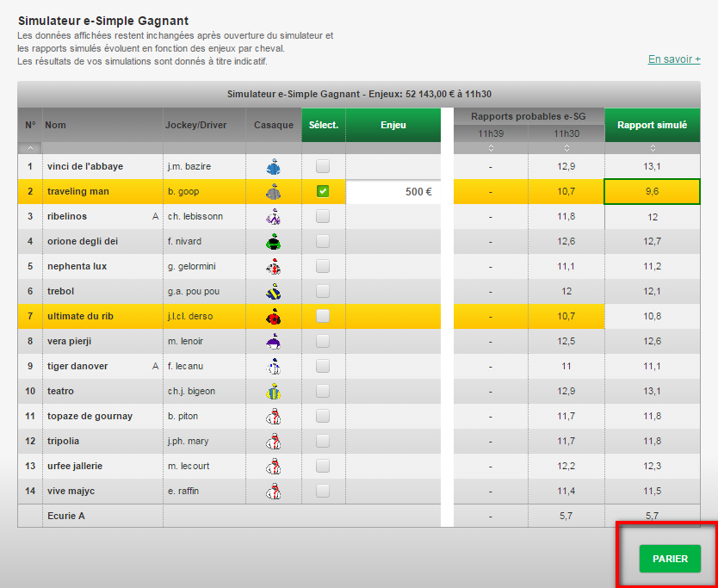The height and width of the screenshot is (588, 718).
Task: Enable the nephenta lux checkbox
Action: pyautogui.click(x=323, y=266)
